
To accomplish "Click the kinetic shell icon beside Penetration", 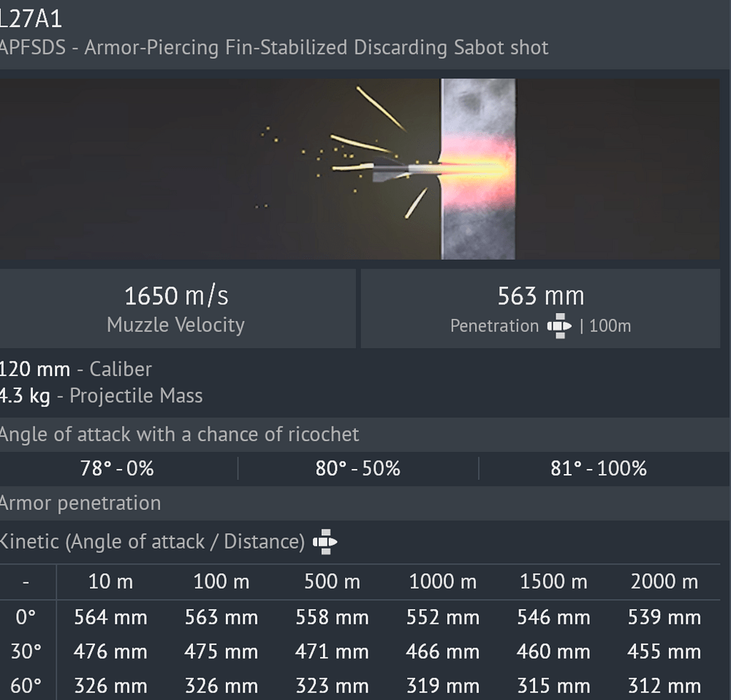I will tap(559, 325).
